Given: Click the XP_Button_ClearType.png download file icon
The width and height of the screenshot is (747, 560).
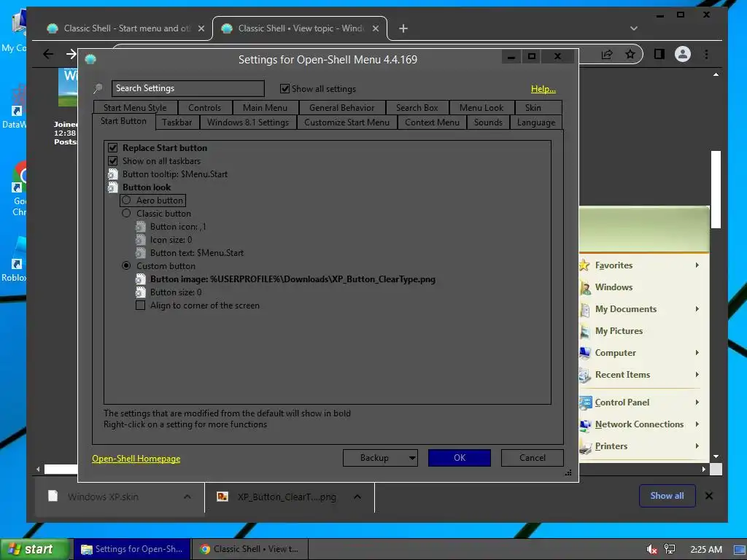Looking at the screenshot, I should pyautogui.click(x=222, y=497).
